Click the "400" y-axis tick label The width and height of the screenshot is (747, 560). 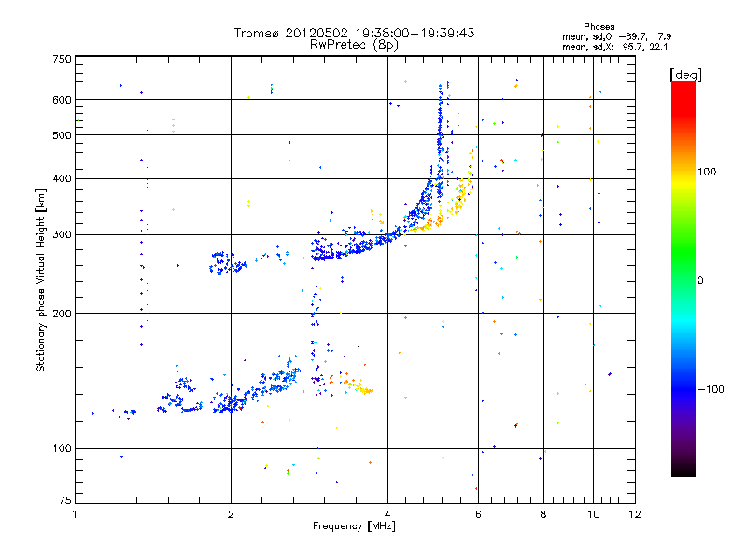click(63, 179)
